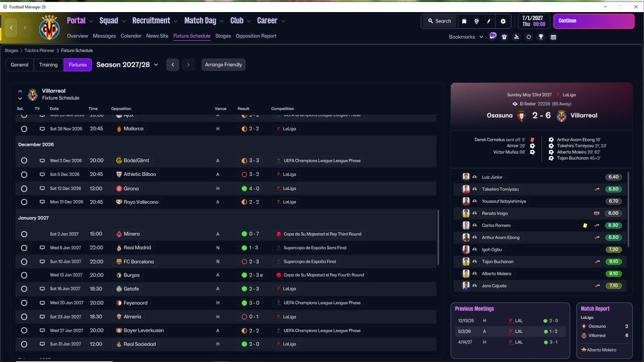
Task: Click the pencil edit icon in the toolbar
Action: (x=489, y=21)
